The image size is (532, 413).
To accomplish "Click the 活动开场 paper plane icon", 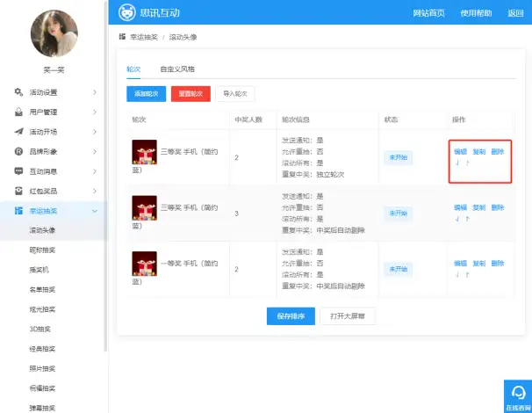I will (19, 132).
